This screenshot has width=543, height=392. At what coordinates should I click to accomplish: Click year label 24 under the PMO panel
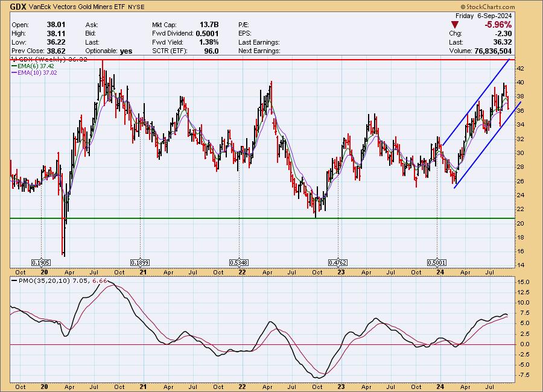pyautogui.click(x=440, y=387)
